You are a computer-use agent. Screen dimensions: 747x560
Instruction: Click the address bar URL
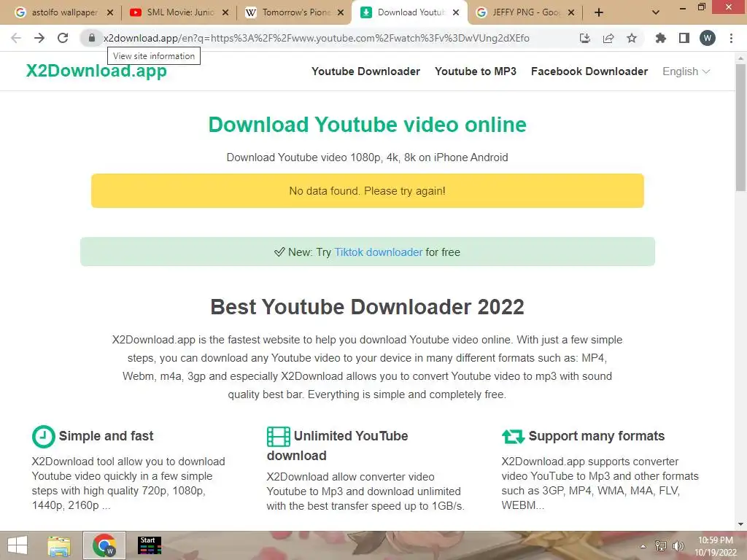(x=317, y=38)
